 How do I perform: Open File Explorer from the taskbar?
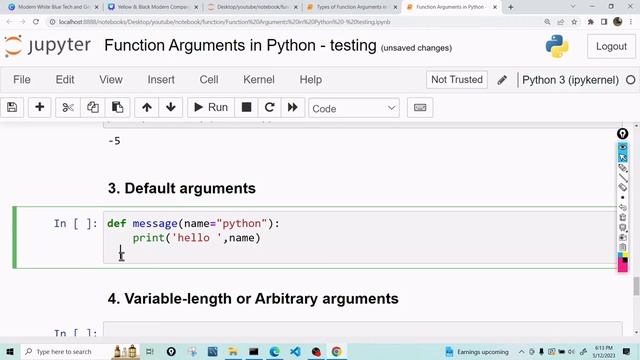tap(233, 351)
